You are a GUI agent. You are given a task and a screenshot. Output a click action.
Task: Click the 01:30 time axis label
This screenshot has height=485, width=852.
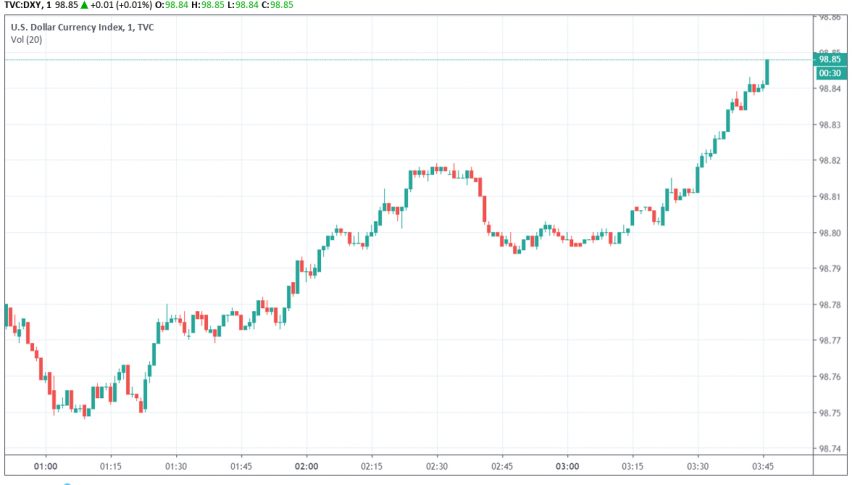pyautogui.click(x=176, y=467)
